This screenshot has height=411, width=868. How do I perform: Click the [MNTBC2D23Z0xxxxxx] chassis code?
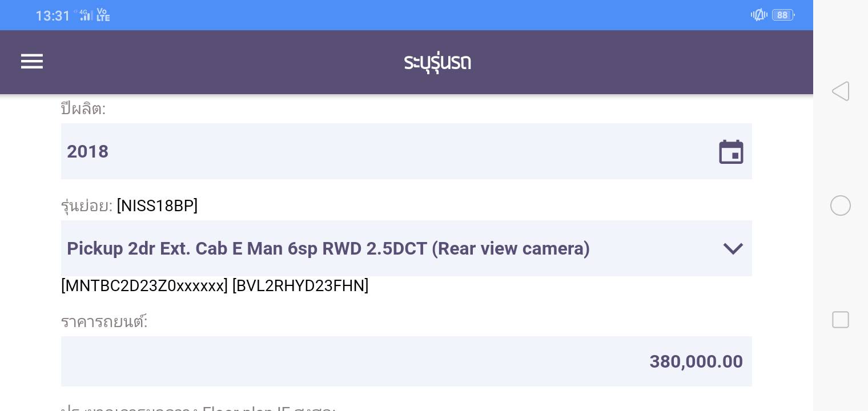point(144,286)
